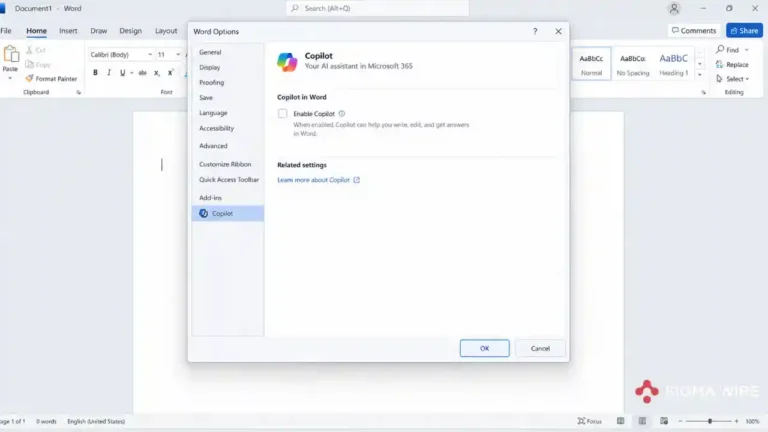Image resolution: width=768 pixels, height=432 pixels.
Task: Switch to the Draw ribbon tab
Action: click(x=98, y=30)
